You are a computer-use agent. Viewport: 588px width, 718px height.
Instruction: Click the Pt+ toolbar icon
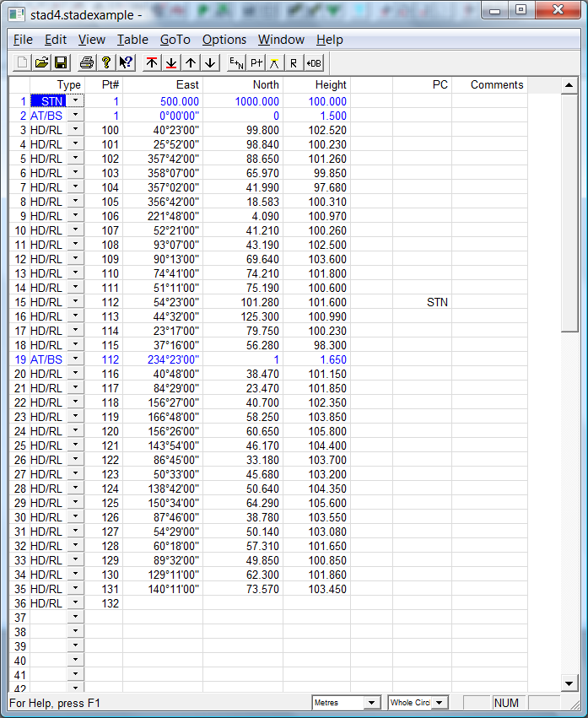pos(256,62)
